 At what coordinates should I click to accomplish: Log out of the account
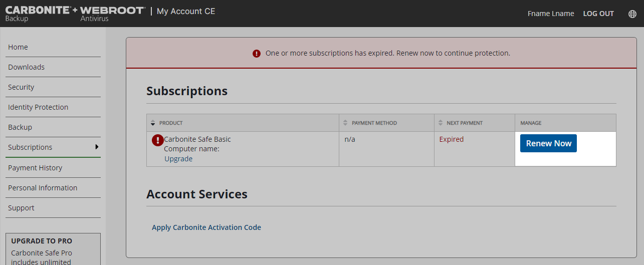point(598,14)
